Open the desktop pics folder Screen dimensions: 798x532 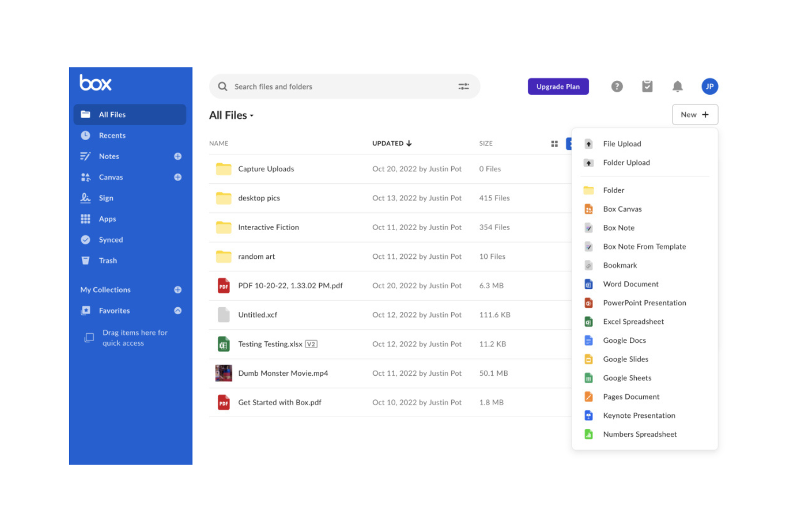259,198
